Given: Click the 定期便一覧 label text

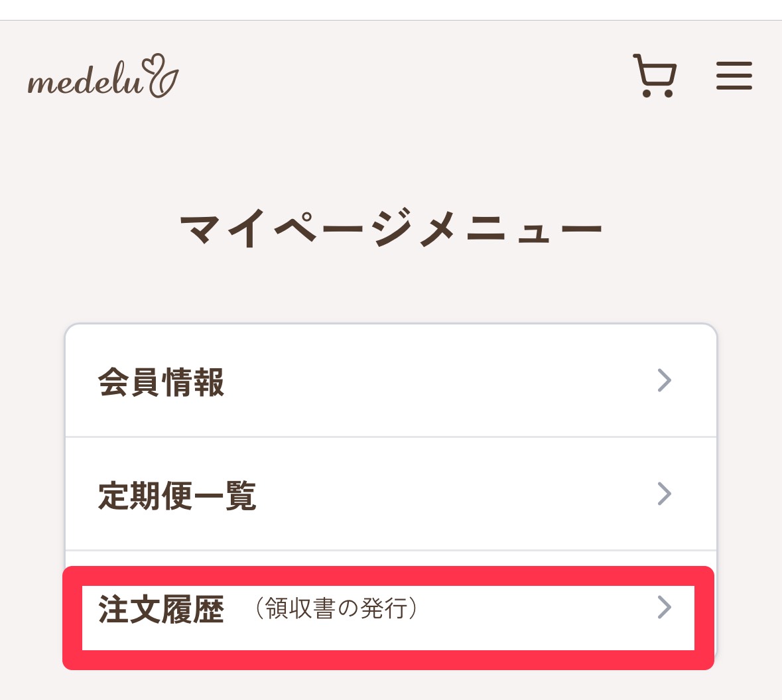Looking at the screenshot, I should (177, 496).
